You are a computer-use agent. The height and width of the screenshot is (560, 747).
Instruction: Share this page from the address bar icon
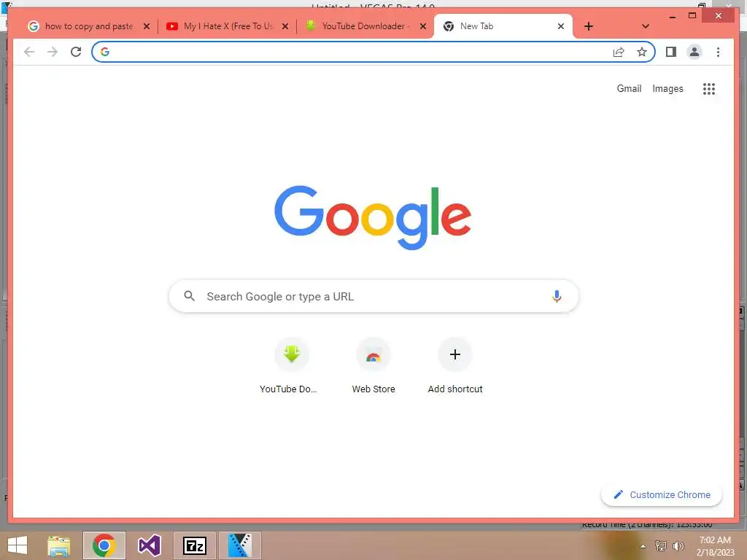click(619, 52)
